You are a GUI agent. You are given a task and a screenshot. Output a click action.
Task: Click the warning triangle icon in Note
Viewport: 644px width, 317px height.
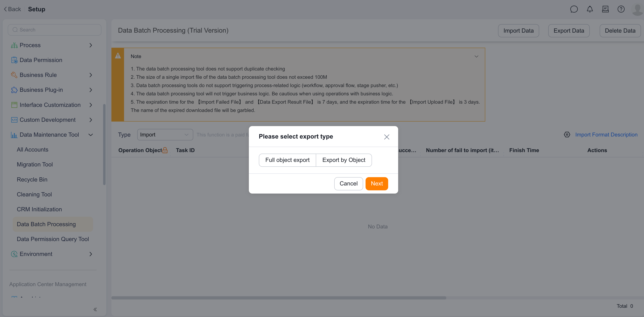118,56
